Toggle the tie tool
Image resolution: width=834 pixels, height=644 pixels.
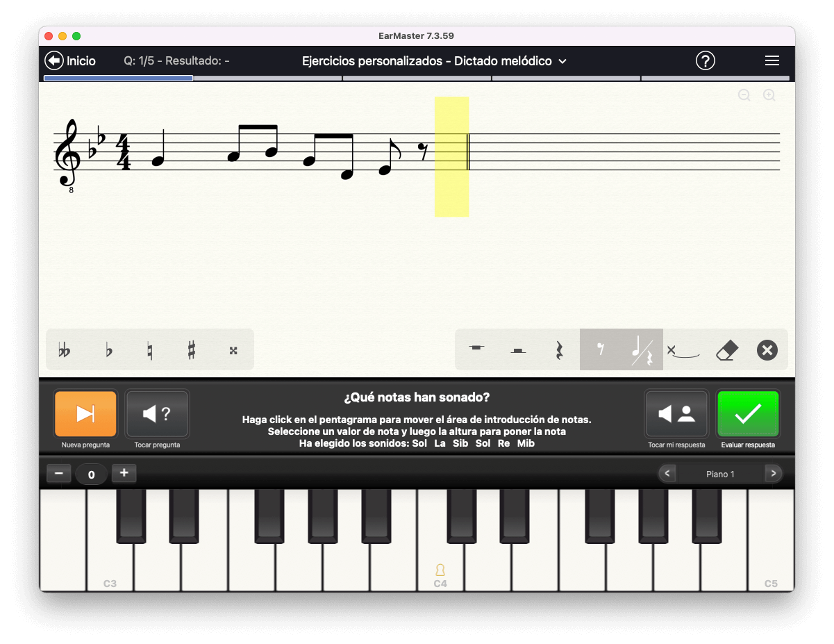(x=683, y=351)
